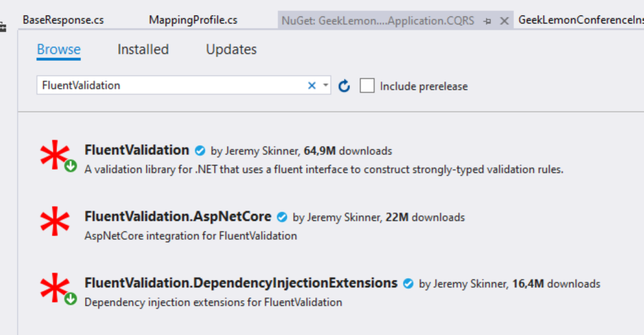
Task: Click the verified badge next to FluentValidation
Action: [200, 151]
